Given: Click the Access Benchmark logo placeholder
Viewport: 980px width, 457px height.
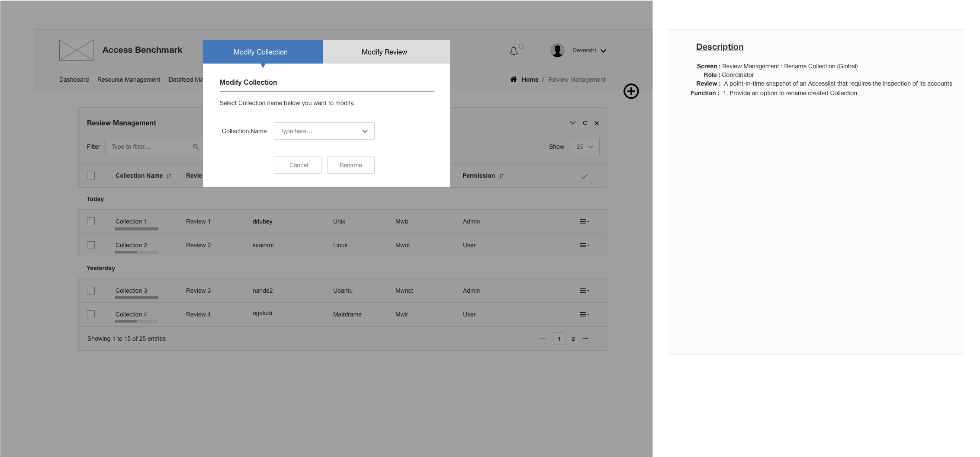Looking at the screenshot, I should (x=76, y=50).
